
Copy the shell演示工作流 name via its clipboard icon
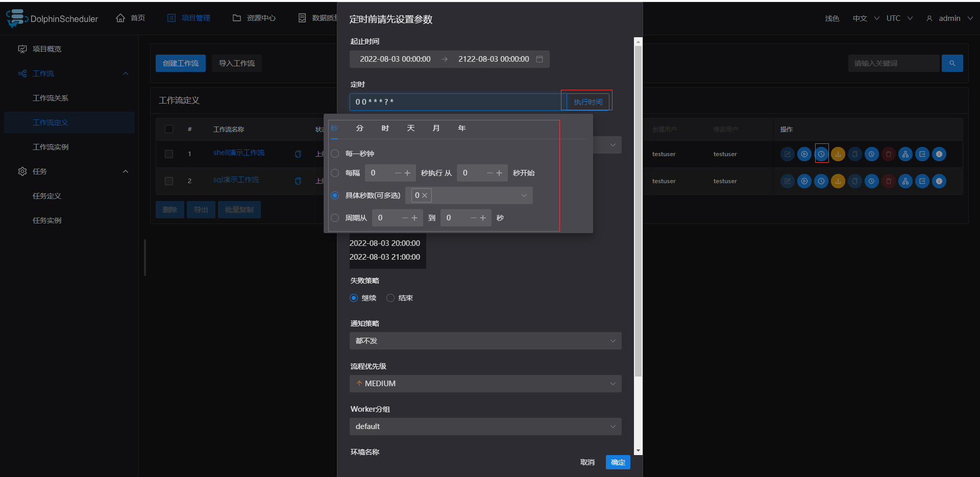coord(298,154)
